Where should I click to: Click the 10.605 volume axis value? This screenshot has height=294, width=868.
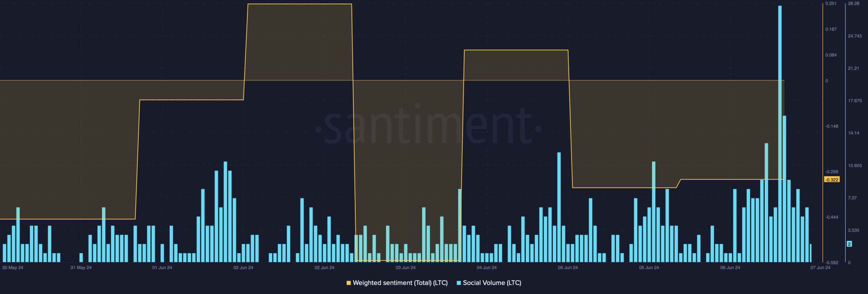click(854, 165)
